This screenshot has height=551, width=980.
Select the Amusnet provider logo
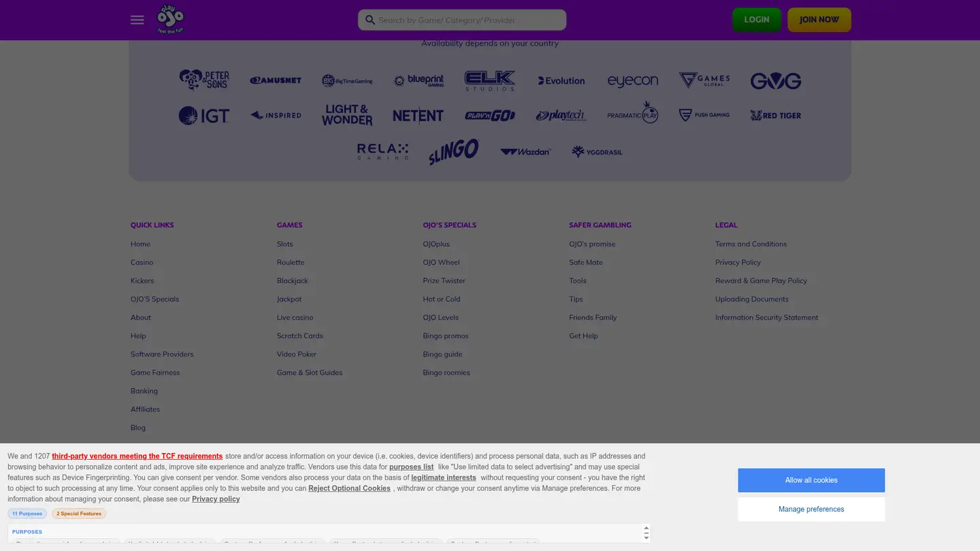tap(276, 80)
